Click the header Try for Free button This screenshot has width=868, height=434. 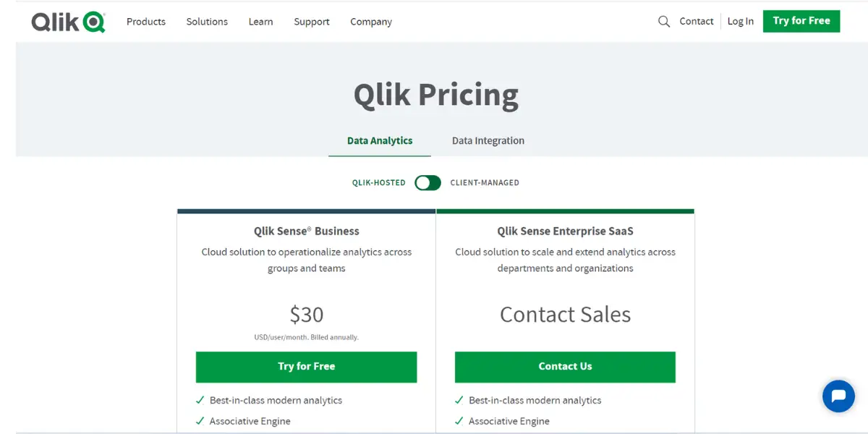pos(801,21)
